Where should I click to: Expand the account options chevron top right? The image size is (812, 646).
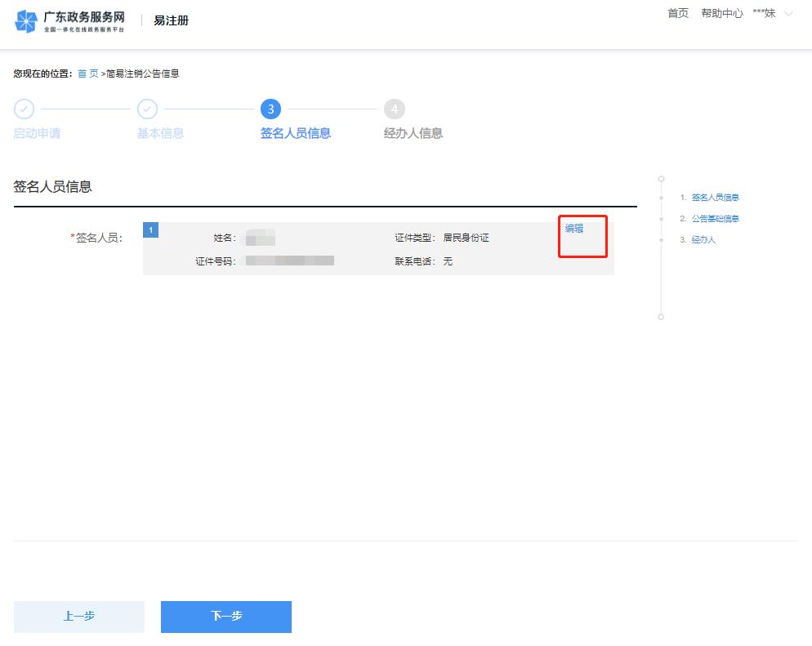click(x=787, y=14)
